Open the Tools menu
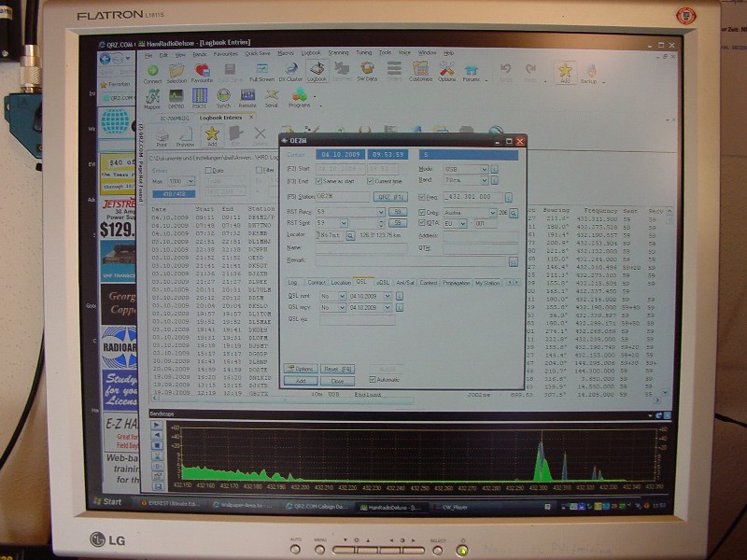747x560 pixels. (x=385, y=53)
